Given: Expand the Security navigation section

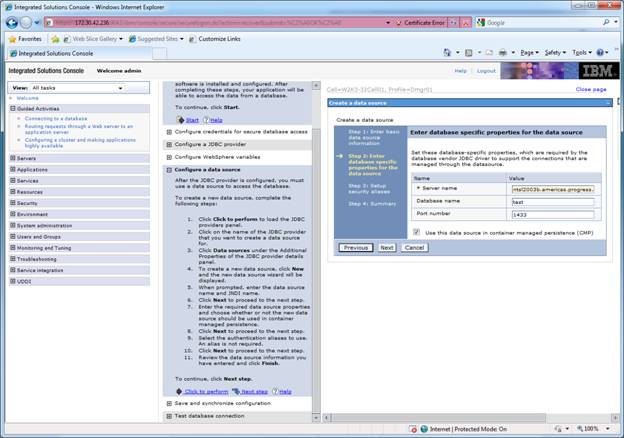Looking at the screenshot, I should [x=13, y=202].
